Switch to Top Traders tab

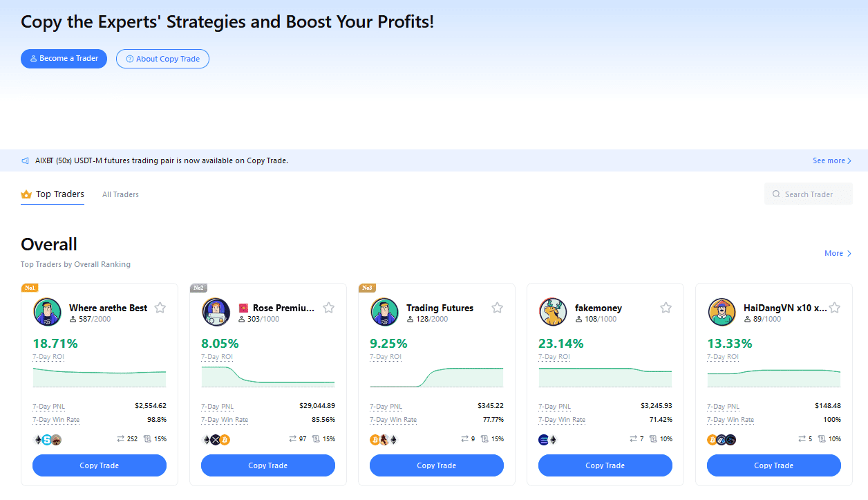click(53, 194)
